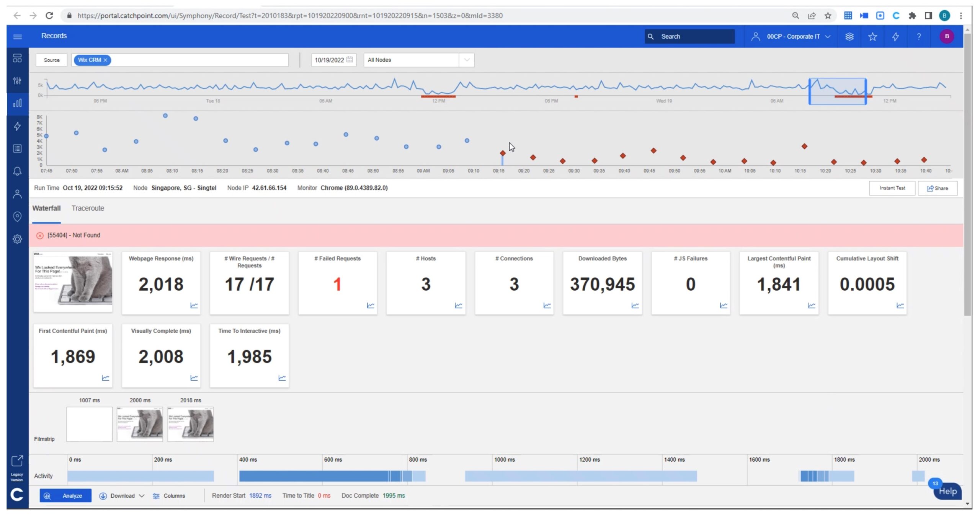
Task: Open the location pin in the sidebar
Action: tap(17, 216)
